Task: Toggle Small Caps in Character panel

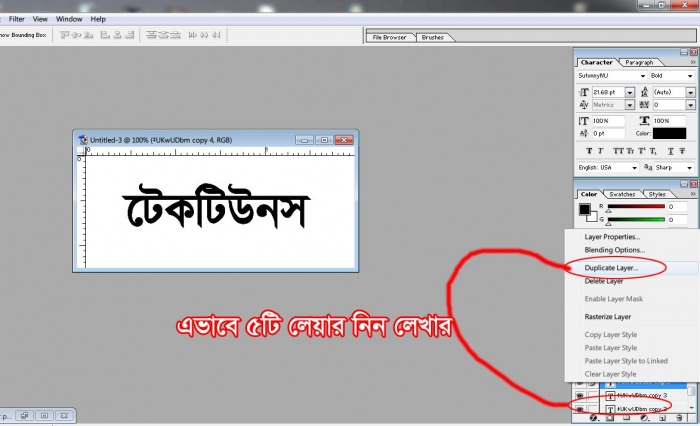Action: tap(630, 151)
